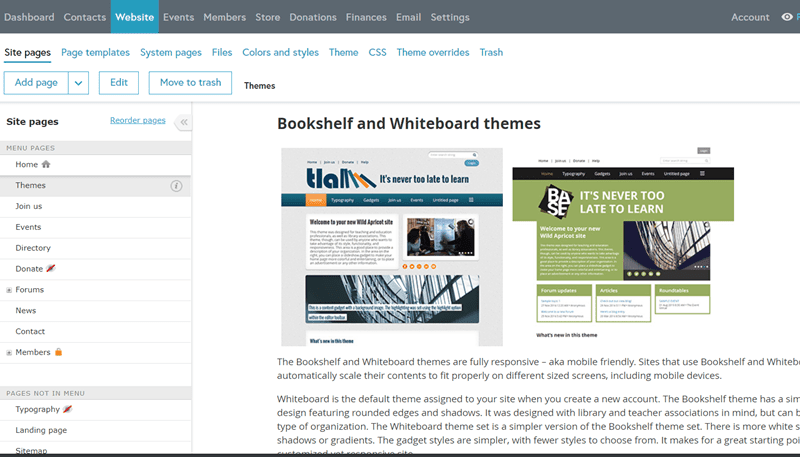Select the Donate page
The width and height of the screenshot is (800, 457).
click(95, 269)
